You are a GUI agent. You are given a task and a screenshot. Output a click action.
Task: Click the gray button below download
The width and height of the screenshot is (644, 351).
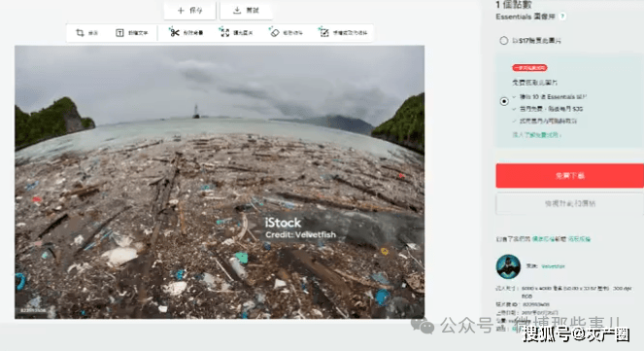pos(569,203)
